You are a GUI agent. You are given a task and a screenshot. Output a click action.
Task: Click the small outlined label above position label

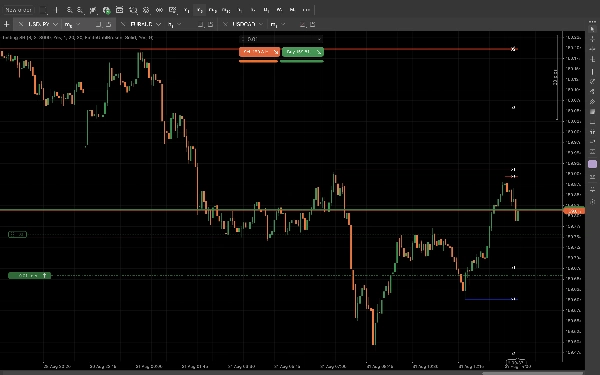tap(18, 234)
